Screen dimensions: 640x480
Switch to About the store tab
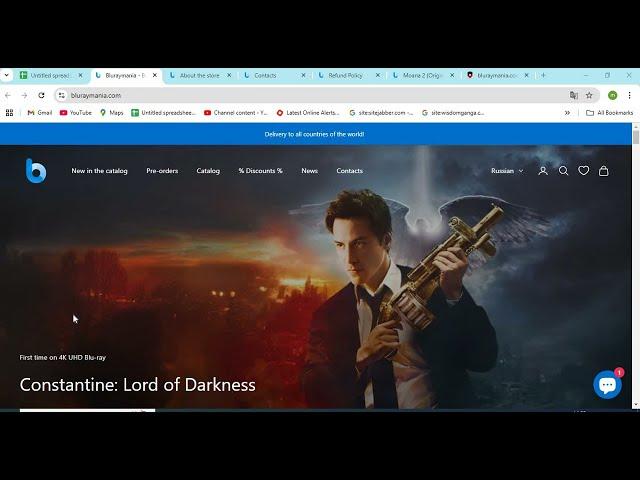click(199, 76)
